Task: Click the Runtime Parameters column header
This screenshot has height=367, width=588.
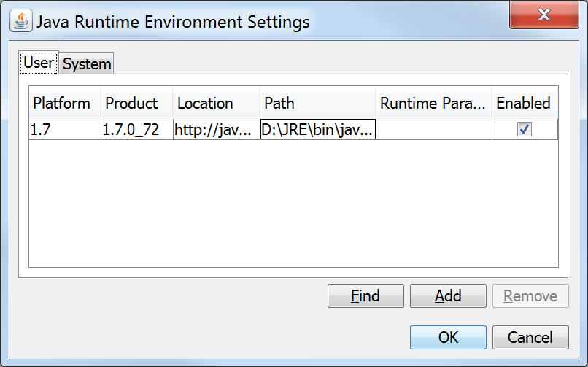Action: (x=433, y=103)
